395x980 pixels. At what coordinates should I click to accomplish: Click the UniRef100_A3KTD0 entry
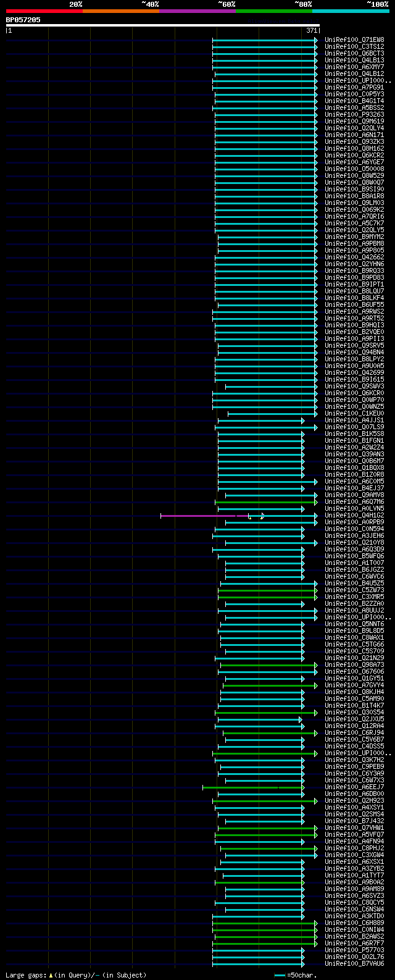click(x=354, y=916)
